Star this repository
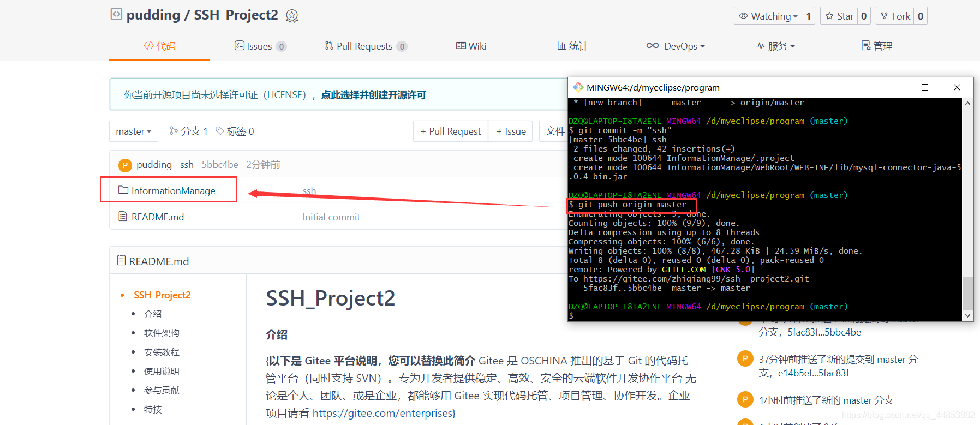980x425 pixels. pos(839,16)
